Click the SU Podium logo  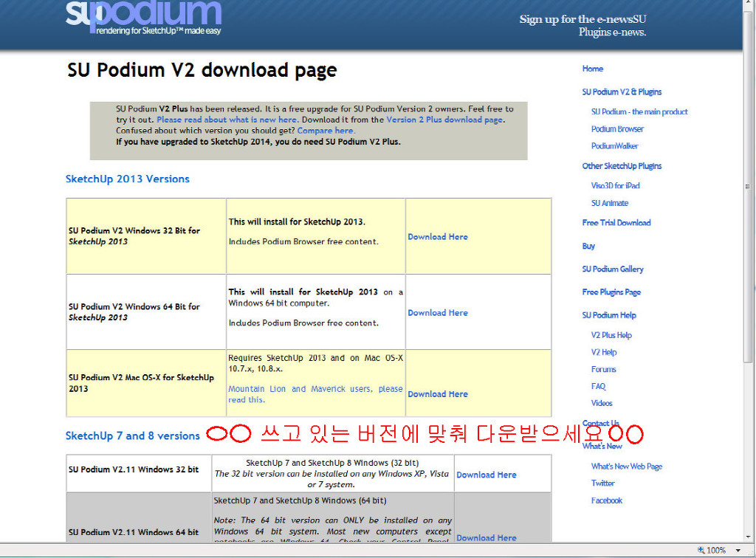[144, 18]
